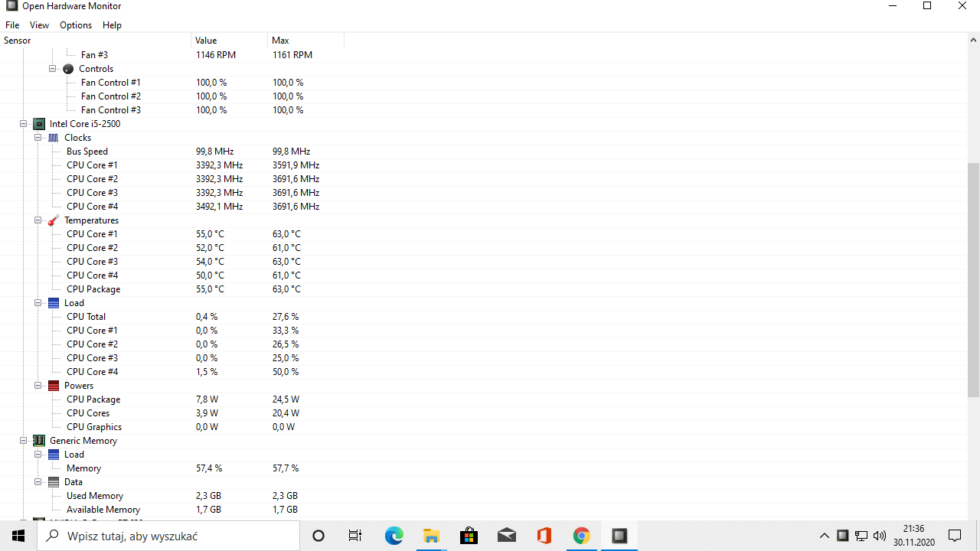
Task: Show hidden system tray icons
Action: tap(825, 536)
